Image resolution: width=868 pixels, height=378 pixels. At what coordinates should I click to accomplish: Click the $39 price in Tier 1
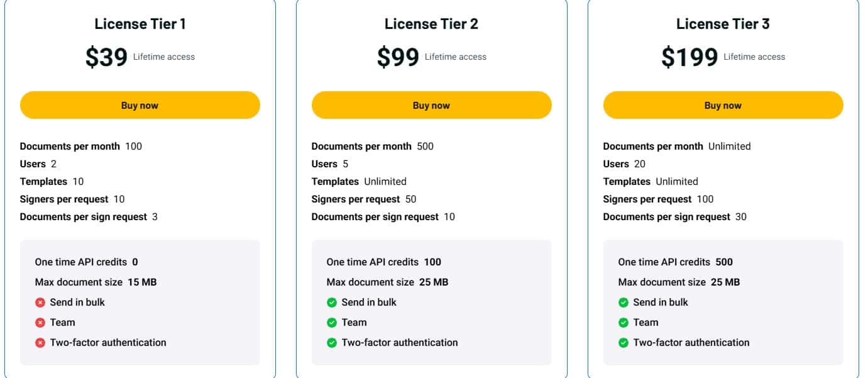105,55
